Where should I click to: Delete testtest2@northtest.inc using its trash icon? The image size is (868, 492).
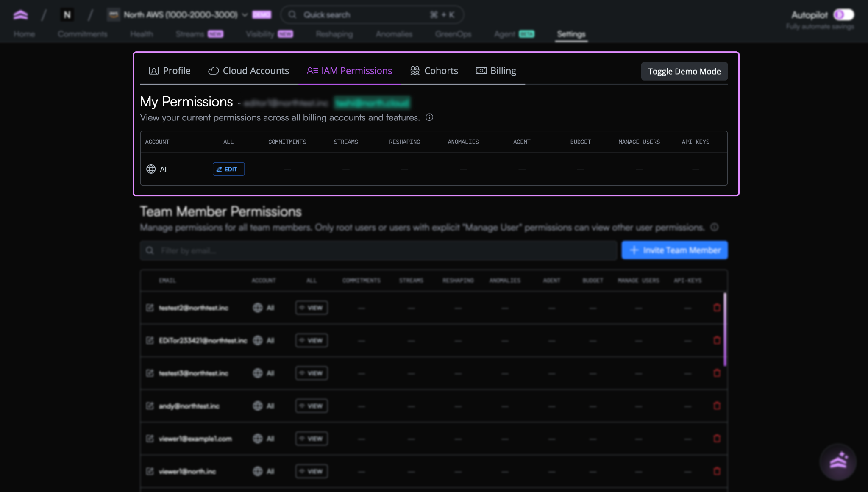coord(717,308)
